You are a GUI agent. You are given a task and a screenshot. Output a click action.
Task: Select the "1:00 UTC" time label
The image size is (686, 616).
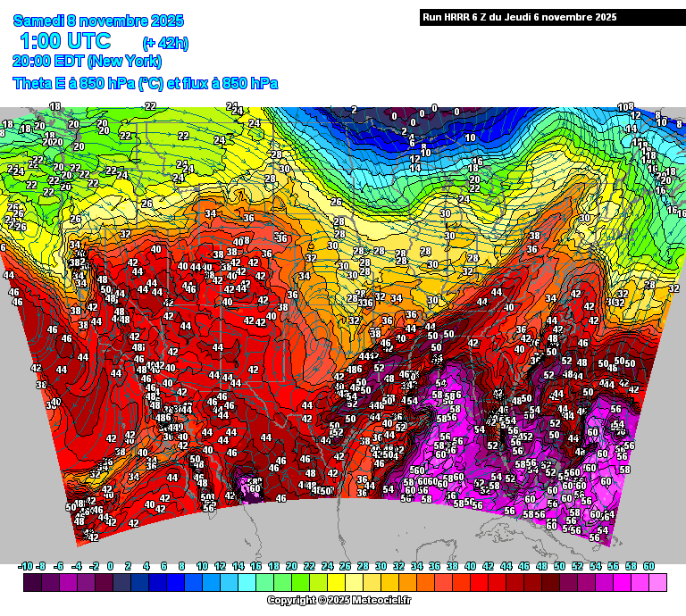click(x=65, y=41)
